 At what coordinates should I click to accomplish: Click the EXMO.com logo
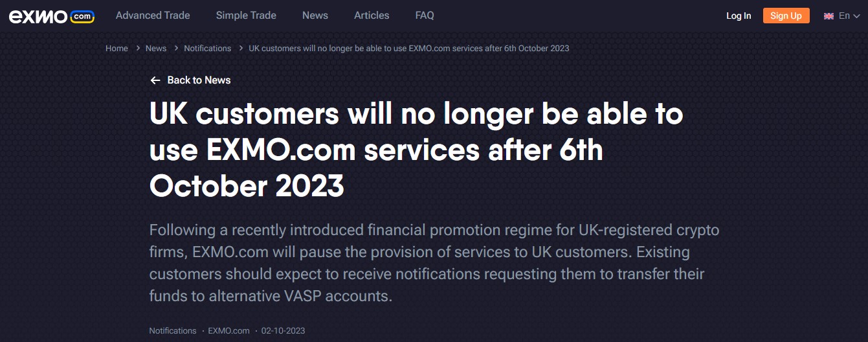pos(52,16)
